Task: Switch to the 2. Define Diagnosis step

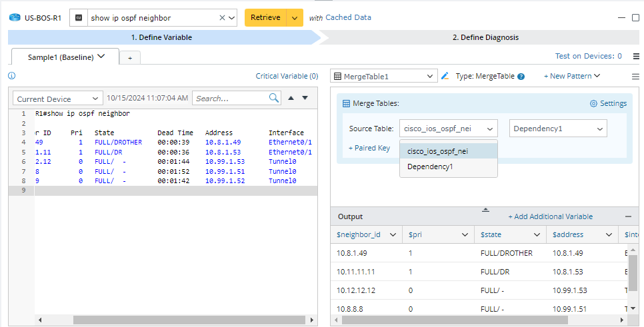Action: point(485,37)
